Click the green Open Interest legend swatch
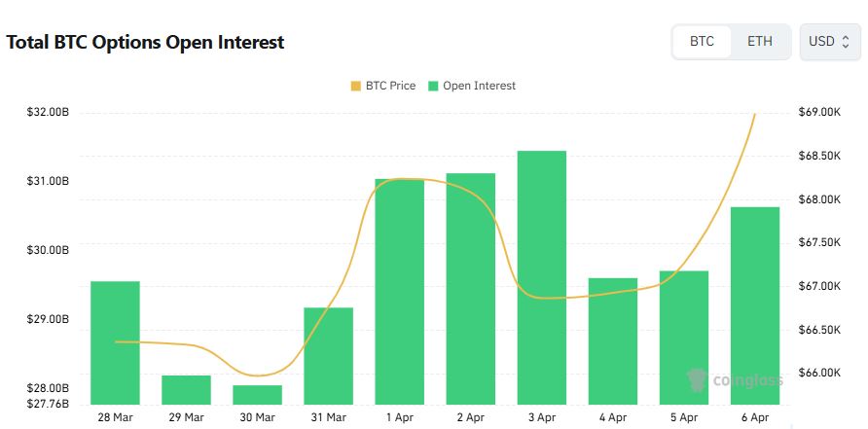The width and height of the screenshot is (868, 429). click(x=433, y=86)
